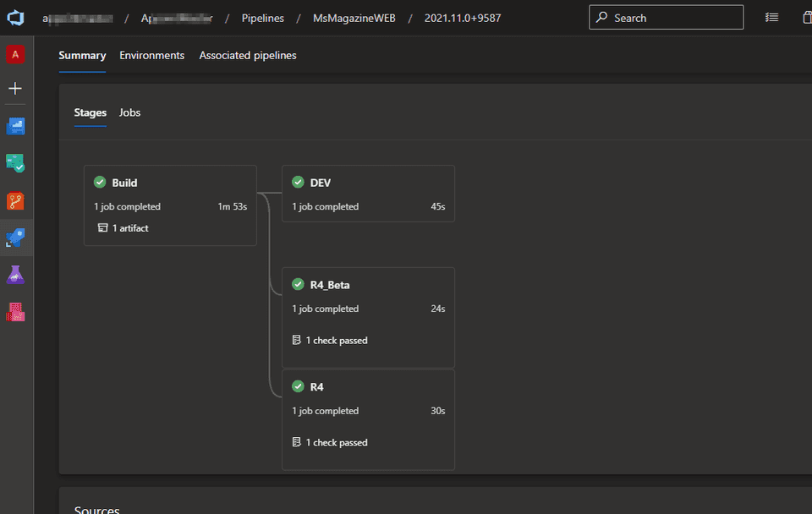Viewport: 812px width, 514px height.
Task: Click the 1 artifact link on Build stage
Action: point(125,227)
